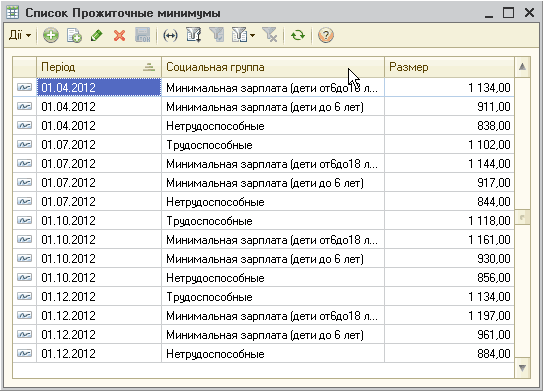Select the size value 911,00
Screen dimensions: 543x391
point(493,107)
